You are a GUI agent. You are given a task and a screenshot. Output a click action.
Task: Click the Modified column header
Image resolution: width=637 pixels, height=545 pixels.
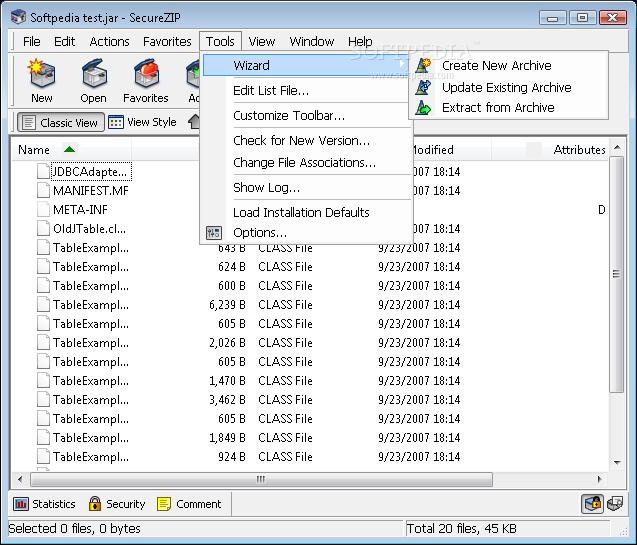point(433,150)
